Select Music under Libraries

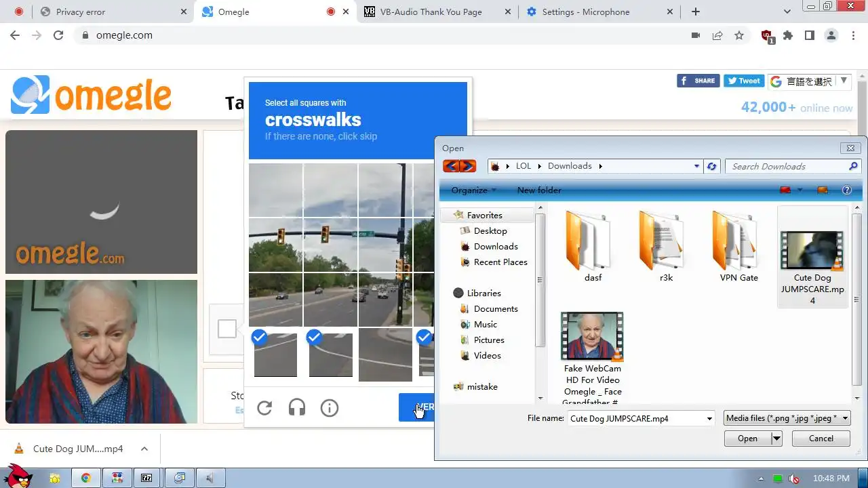tap(486, 325)
